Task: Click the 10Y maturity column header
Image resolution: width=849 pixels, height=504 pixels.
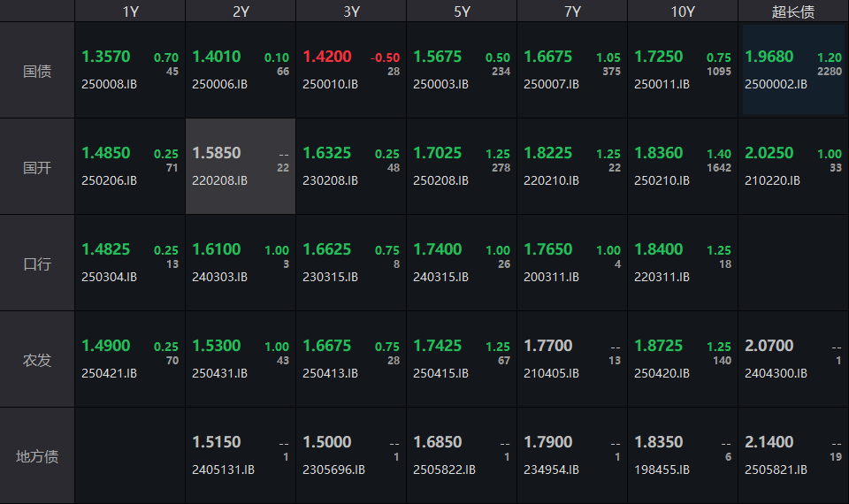Action: (683, 11)
